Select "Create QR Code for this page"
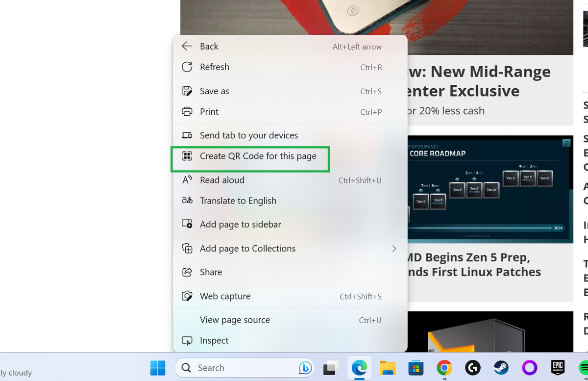 [x=258, y=156]
